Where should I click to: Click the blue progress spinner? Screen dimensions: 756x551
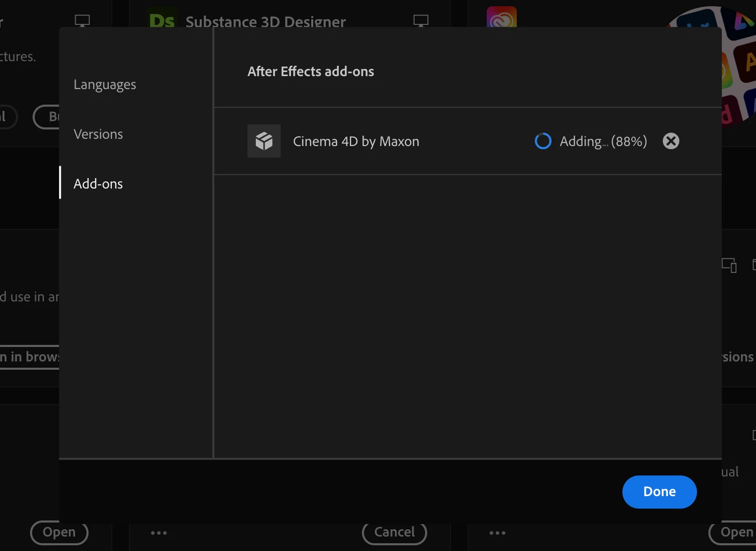click(x=543, y=141)
